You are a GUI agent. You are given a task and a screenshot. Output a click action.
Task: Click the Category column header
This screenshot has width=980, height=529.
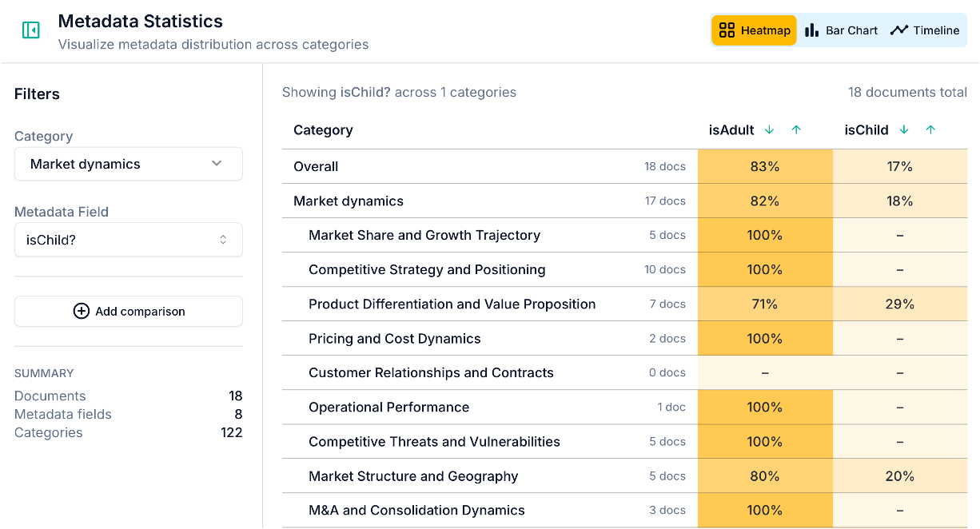[x=323, y=130]
